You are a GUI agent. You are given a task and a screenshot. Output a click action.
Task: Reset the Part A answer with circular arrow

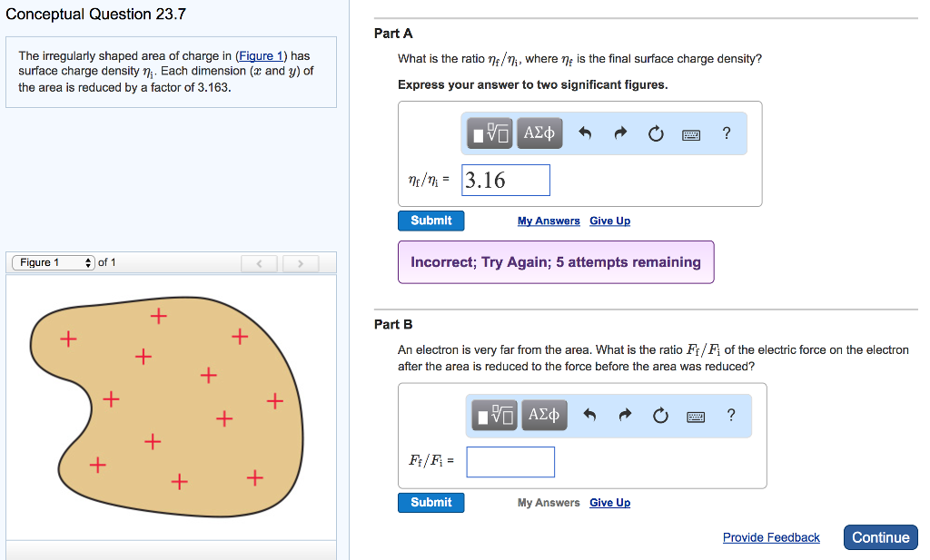(656, 133)
